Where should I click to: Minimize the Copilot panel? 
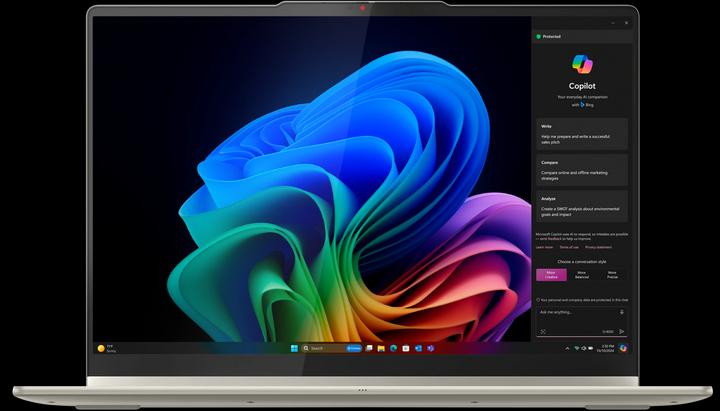point(613,23)
